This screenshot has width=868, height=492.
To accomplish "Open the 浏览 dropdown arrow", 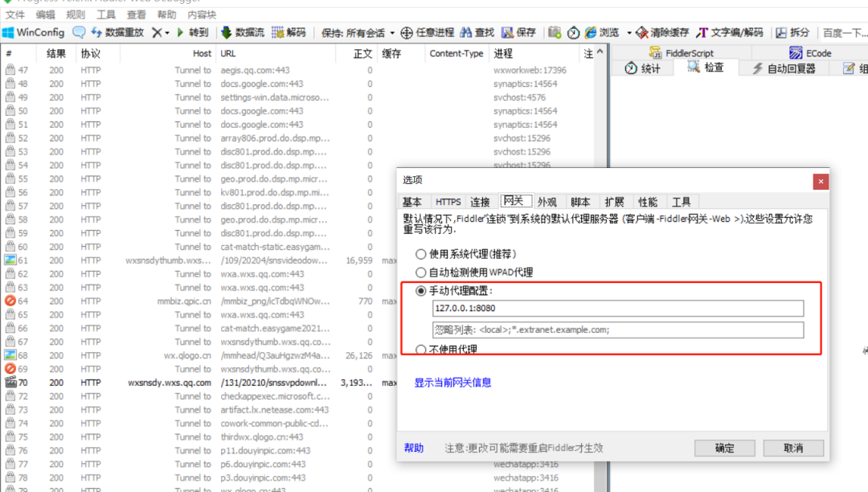I will 628,33.
